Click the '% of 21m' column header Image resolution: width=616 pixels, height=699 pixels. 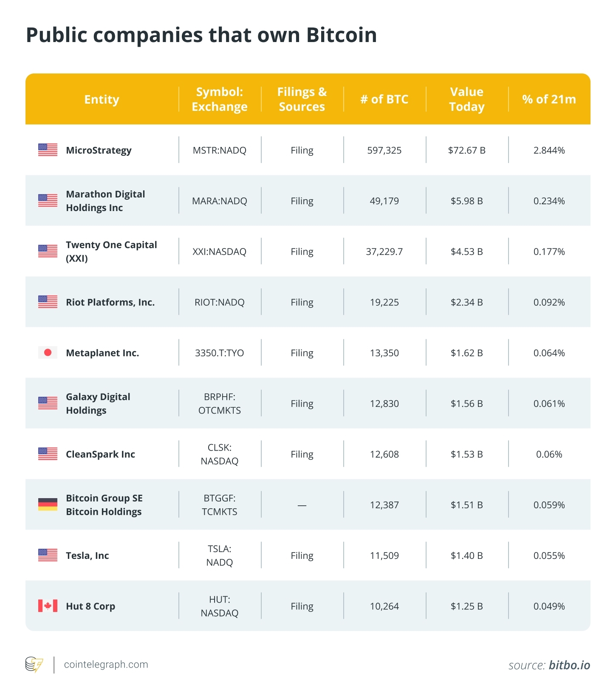(549, 99)
